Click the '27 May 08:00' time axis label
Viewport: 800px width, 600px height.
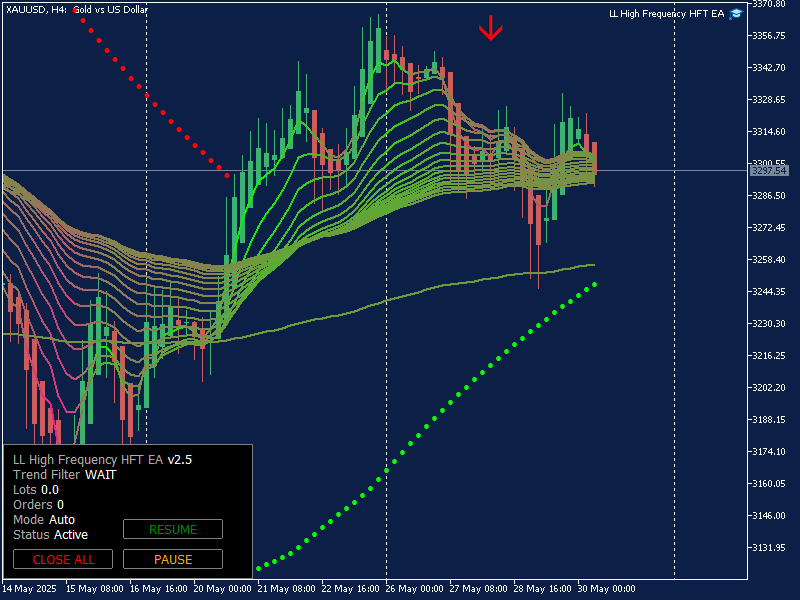click(479, 589)
